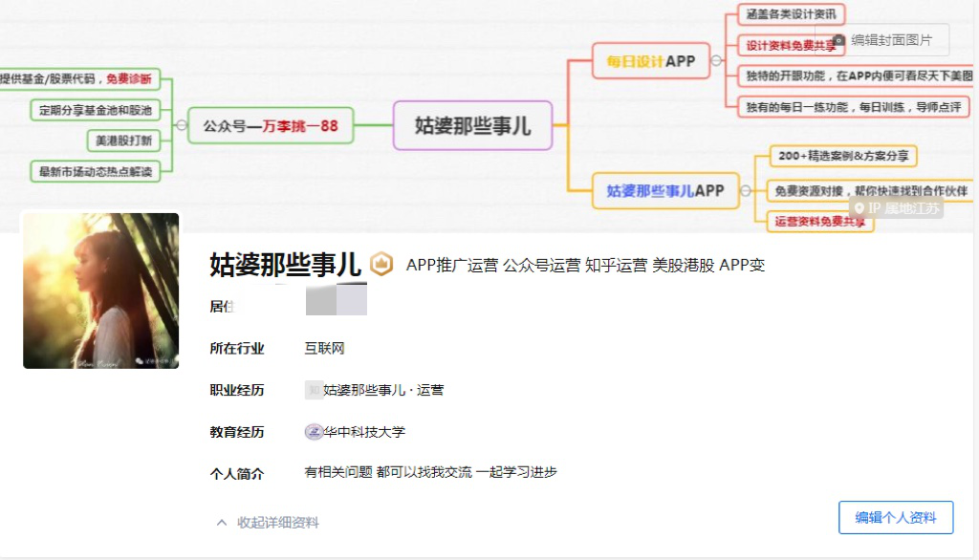Click the 公众号一万李挑一88 branch node
The width and height of the screenshot is (979, 560).
(271, 125)
